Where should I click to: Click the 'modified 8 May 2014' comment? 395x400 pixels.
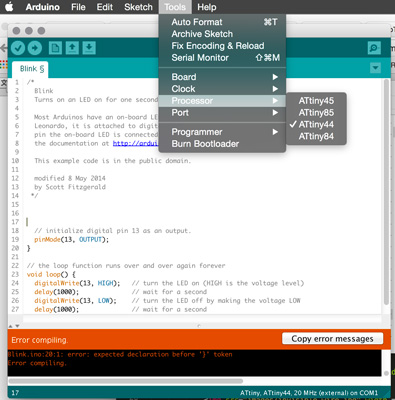[x=70, y=178]
